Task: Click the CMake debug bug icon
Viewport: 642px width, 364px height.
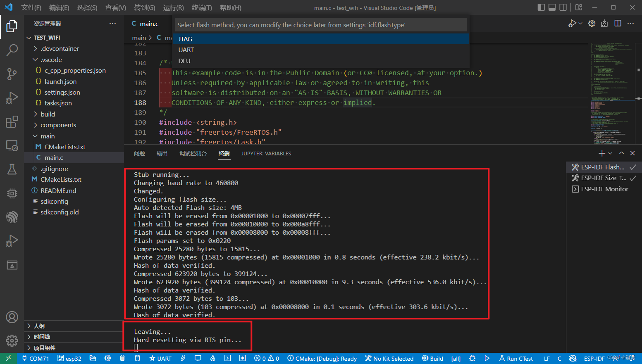Action: [472, 358]
